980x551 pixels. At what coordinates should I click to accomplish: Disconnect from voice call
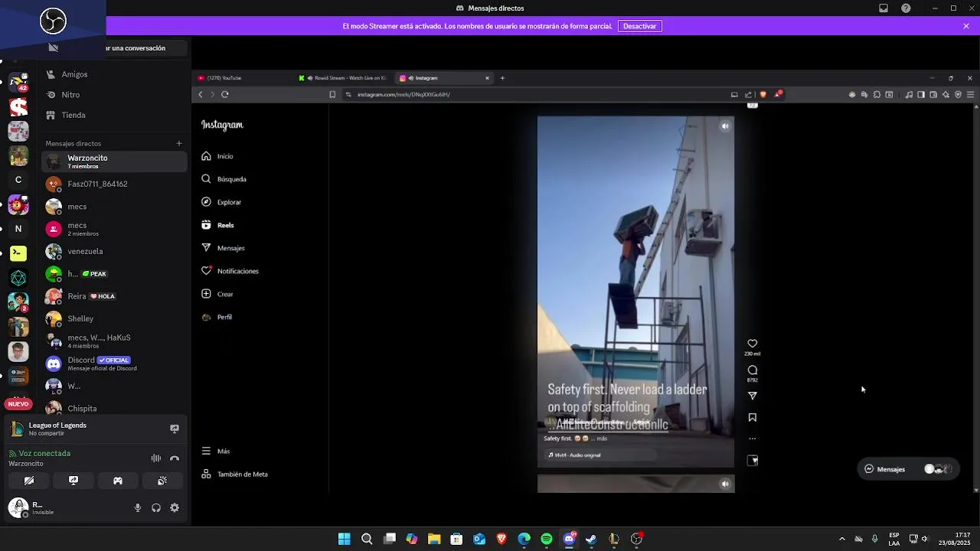click(175, 458)
